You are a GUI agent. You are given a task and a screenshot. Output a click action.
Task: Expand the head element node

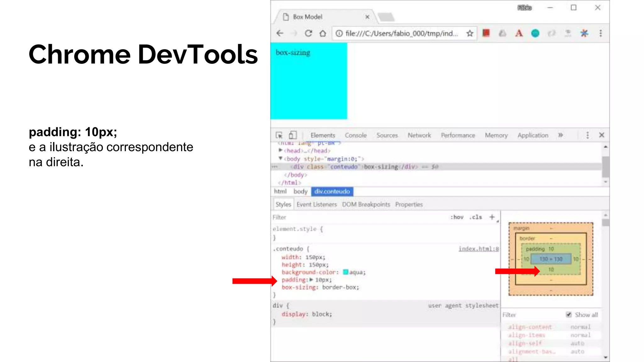[x=280, y=151]
